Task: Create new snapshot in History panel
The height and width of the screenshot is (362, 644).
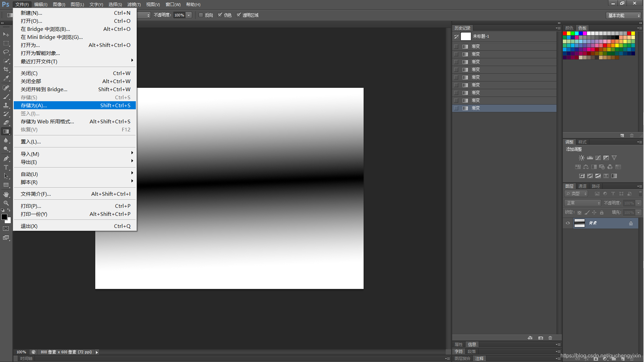Action: point(541,338)
